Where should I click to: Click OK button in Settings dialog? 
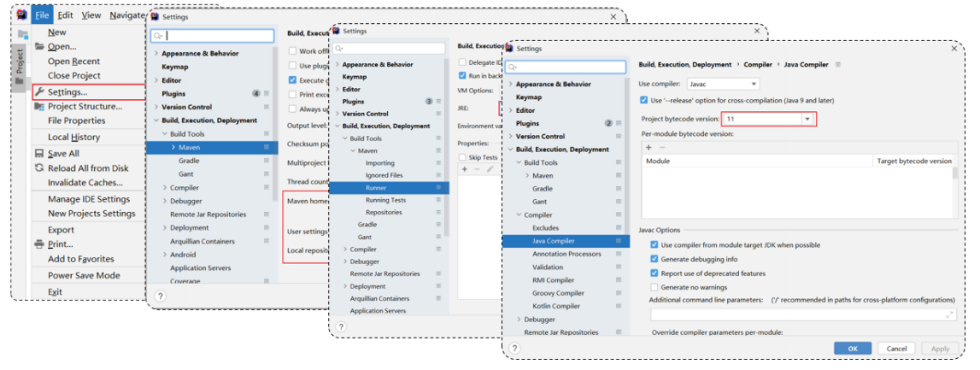coord(854,349)
